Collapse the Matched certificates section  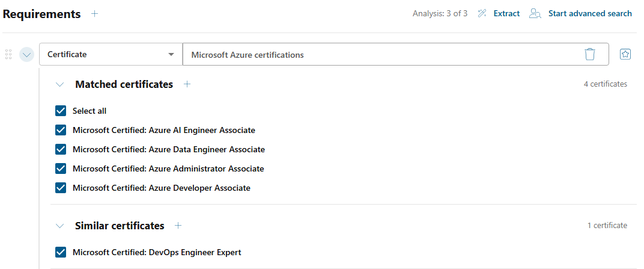tap(60, 85)
